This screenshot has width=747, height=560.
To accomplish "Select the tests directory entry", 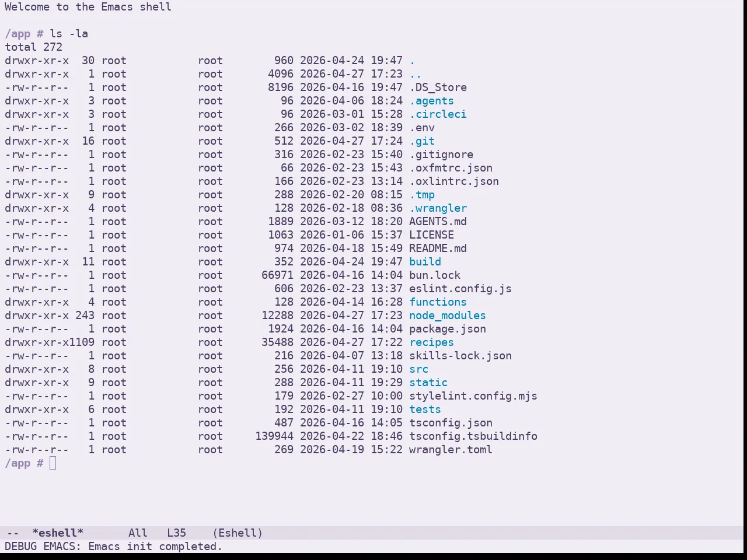I will pyautogui.click(x=425, y=409).
